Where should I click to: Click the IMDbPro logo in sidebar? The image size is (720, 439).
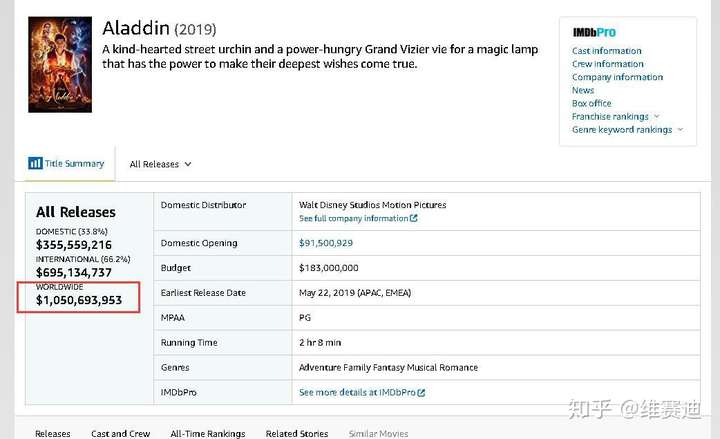pos(594,32)
